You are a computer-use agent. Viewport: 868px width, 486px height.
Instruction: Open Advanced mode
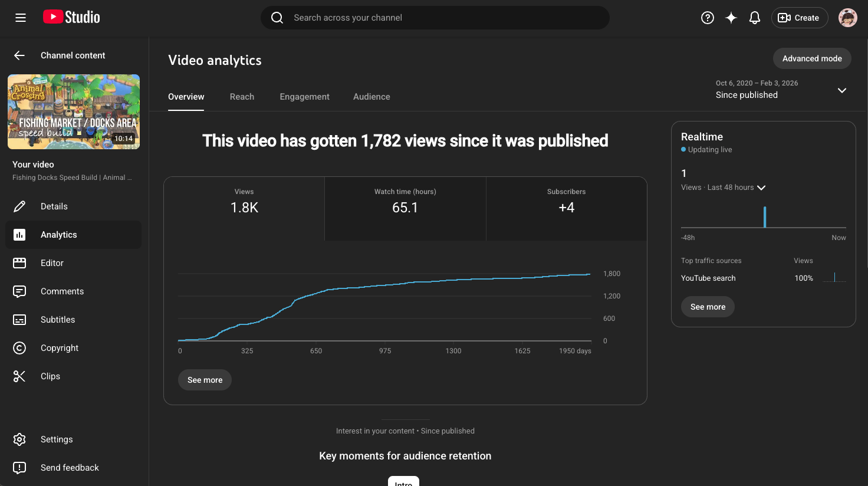pos(812,58)
